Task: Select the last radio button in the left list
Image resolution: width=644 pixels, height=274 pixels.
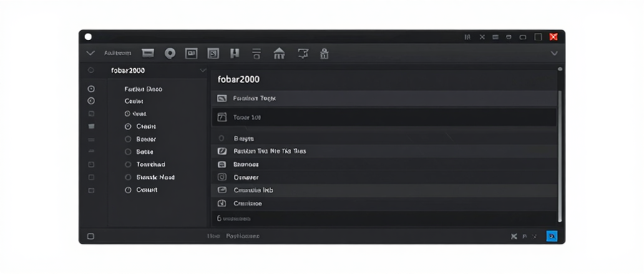Action: point(128,190)
